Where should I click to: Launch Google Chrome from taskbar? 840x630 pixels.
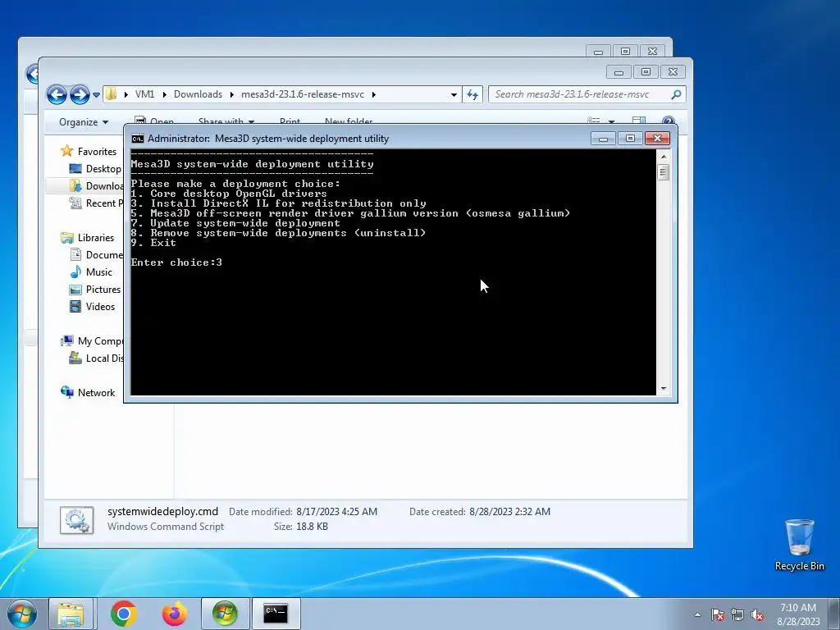click(x=124, y=614)
